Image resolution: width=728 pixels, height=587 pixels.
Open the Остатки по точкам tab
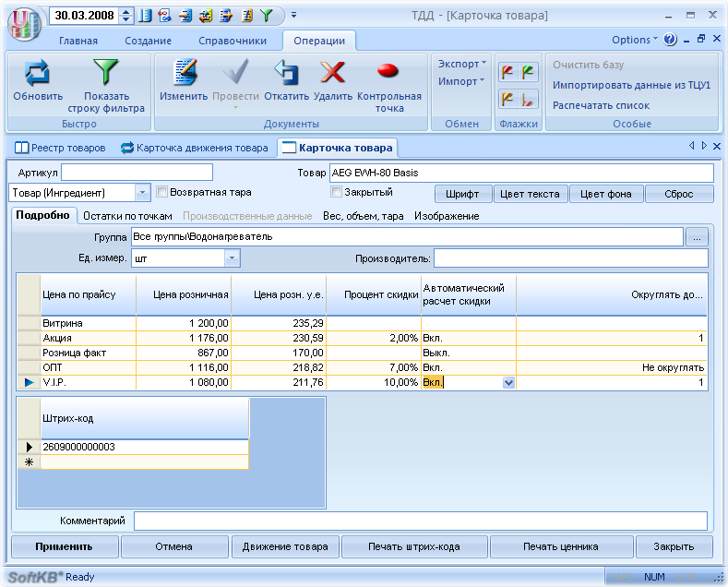click(x=127, y=215)
